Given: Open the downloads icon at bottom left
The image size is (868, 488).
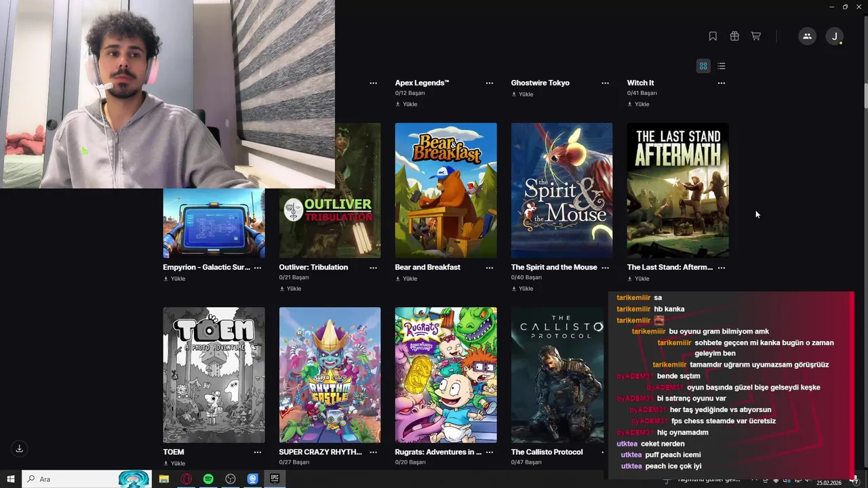Looking at the screenshot, I should [19, 448].
